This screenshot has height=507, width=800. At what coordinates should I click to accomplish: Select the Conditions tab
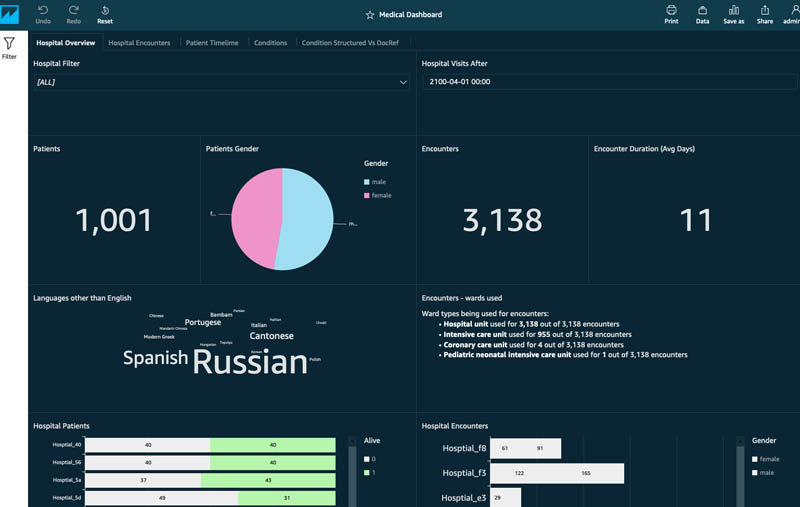[x=270, y=43]
